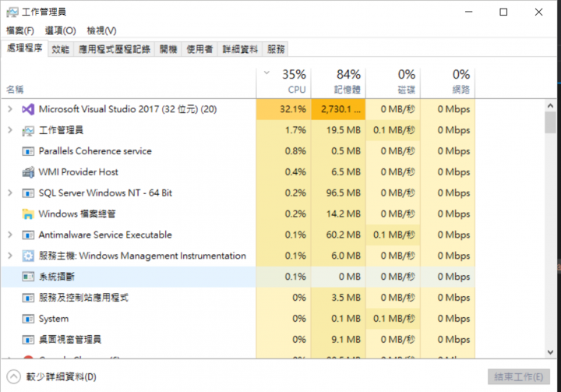Click the scrollbar down arrow
This screenshot has width=561, height=392.
(550, 352)
